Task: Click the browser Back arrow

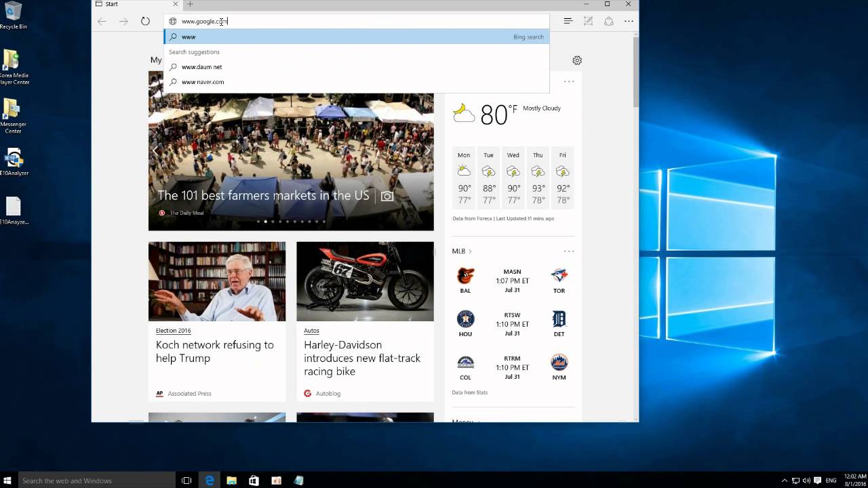Action: tap(102, 21)
